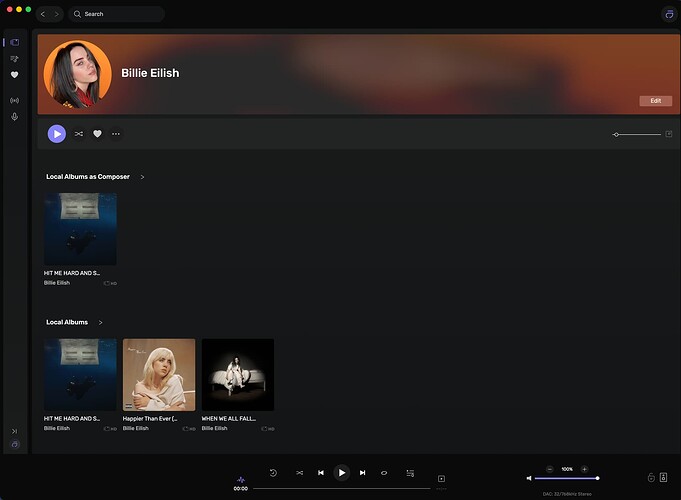Open the playlists icon in sidebar
Image resolution: width=681 pixels, height=500 pixels.
[14, 59]
